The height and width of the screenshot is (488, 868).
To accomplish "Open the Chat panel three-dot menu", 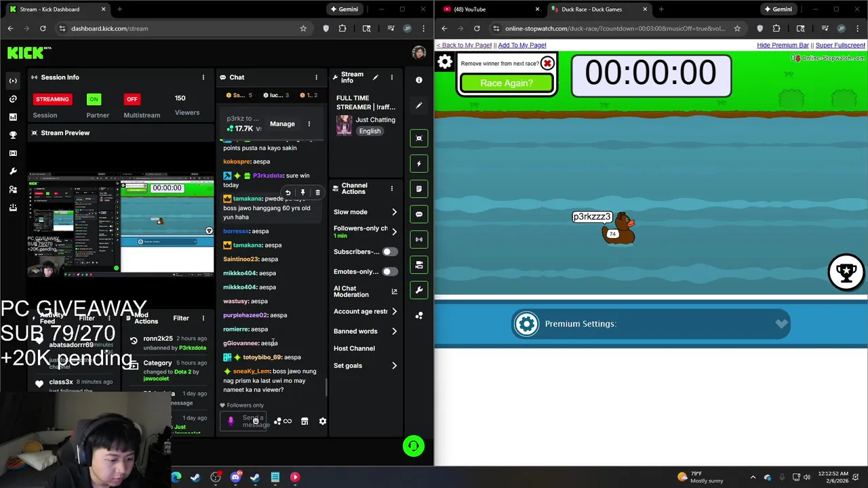I will (x=316, y=77).
